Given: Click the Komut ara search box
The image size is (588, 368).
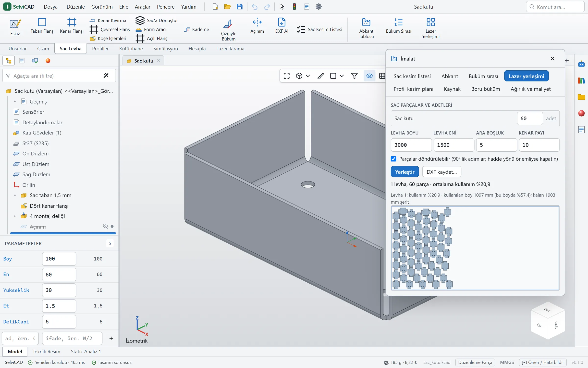Looking at the screenshot, I should coord(555,7).
